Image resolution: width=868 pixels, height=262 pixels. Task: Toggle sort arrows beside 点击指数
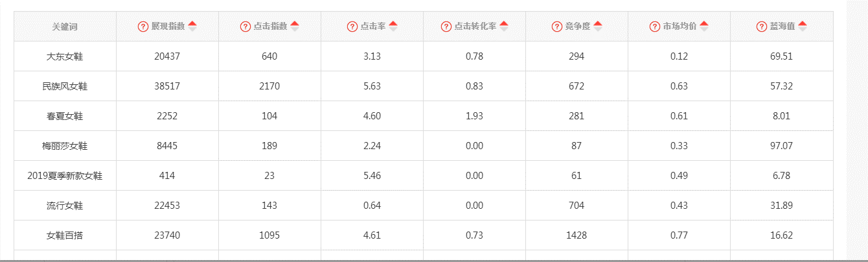295,27
